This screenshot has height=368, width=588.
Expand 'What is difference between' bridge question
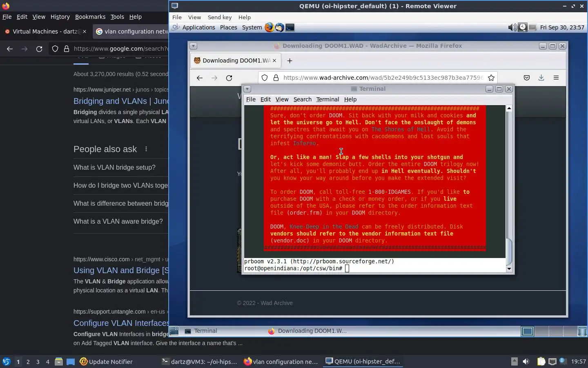coord(121,203)
